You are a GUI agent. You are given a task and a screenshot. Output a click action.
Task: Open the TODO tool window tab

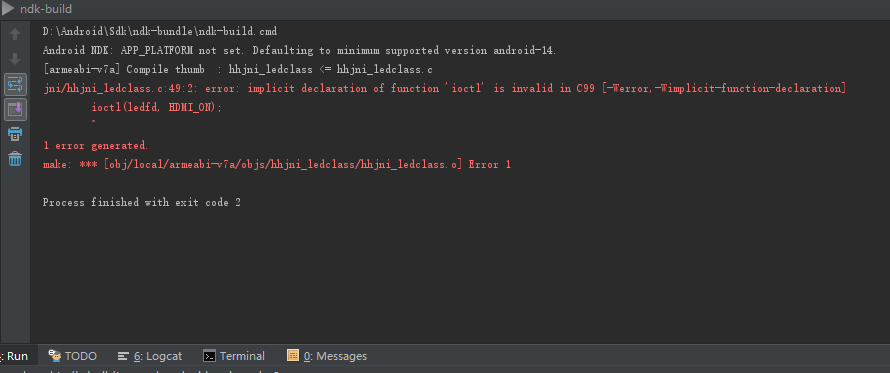pos(73,356)
